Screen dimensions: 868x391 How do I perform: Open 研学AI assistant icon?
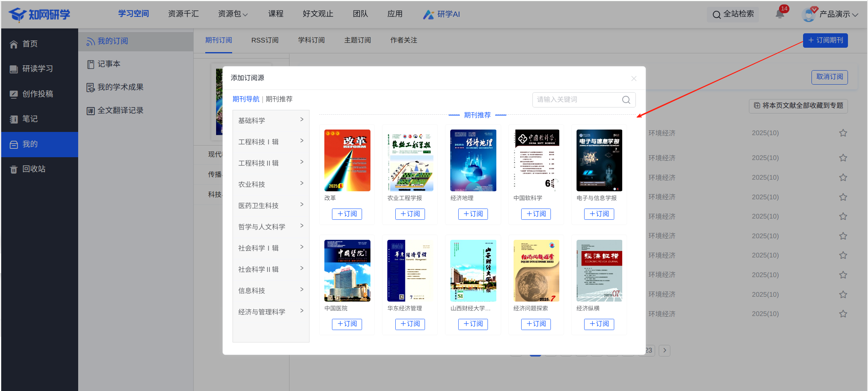(x=428, y=14)
